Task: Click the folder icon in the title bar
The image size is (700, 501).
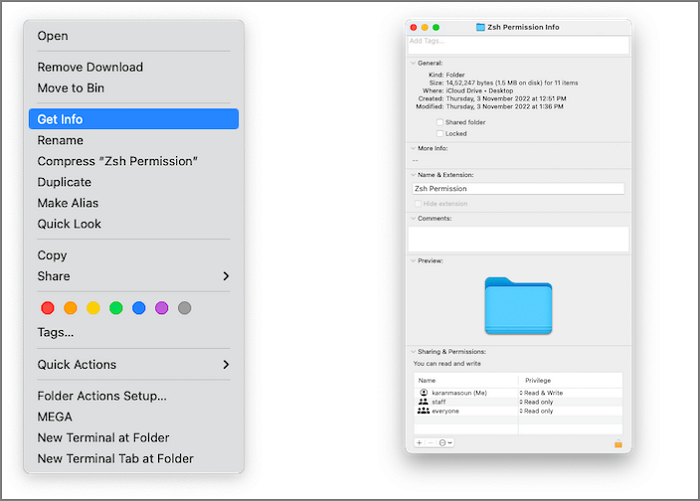Action: tap(480, 27)
